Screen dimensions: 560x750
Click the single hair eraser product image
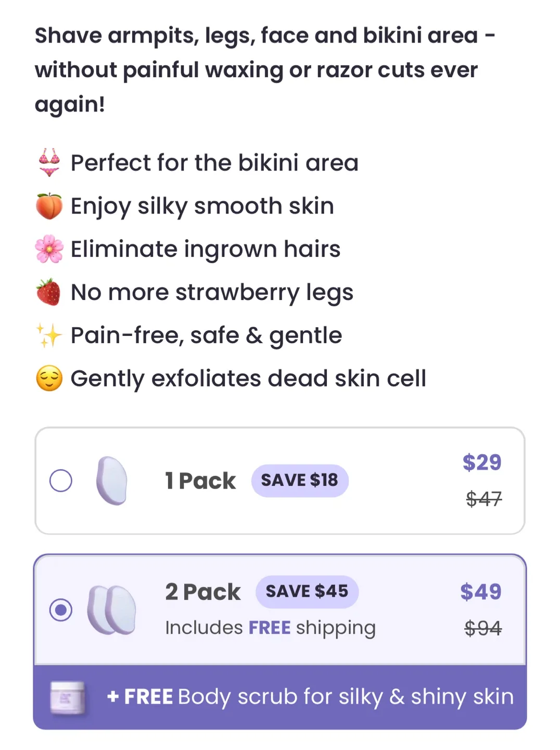[111, 481]
